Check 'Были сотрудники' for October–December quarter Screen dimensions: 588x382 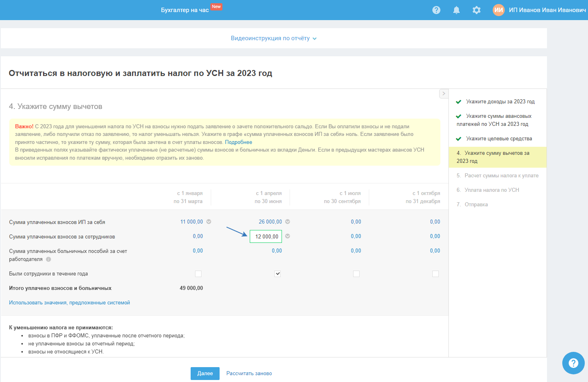tap(436, 274)
